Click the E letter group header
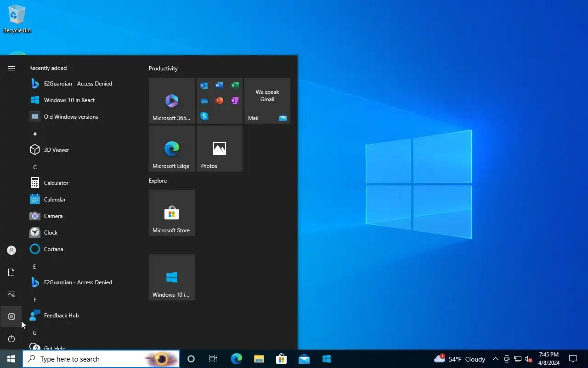 (x=34, y=266)
